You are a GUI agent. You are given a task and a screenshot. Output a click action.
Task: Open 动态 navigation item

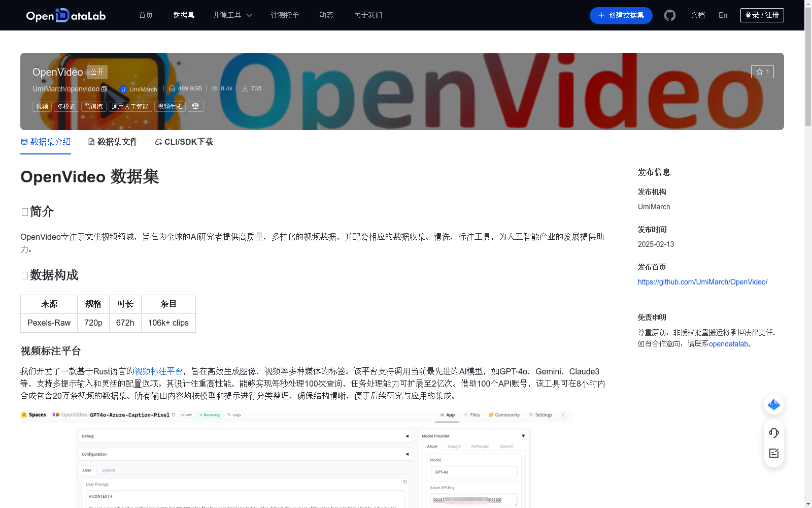[326, 15]
